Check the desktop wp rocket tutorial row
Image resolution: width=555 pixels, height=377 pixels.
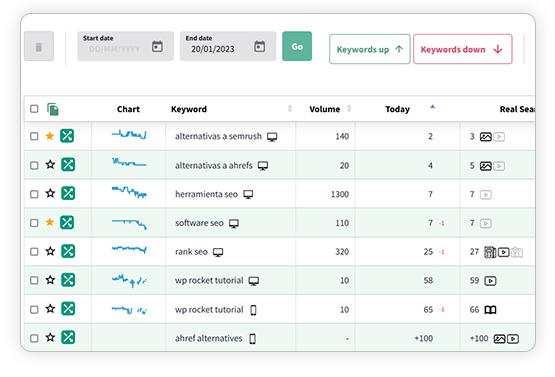point(34,280)
